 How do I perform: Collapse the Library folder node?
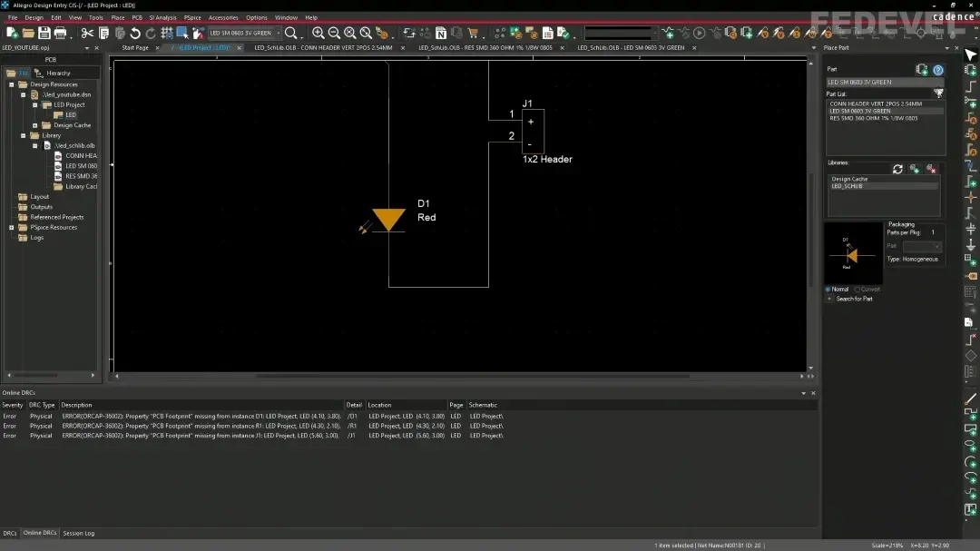coord(23,135)
